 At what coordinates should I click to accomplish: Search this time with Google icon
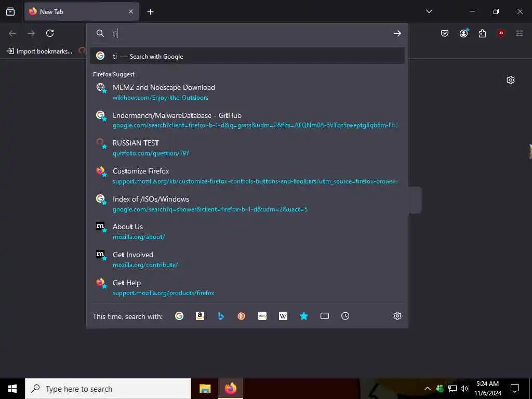click(x=179, y=316)
